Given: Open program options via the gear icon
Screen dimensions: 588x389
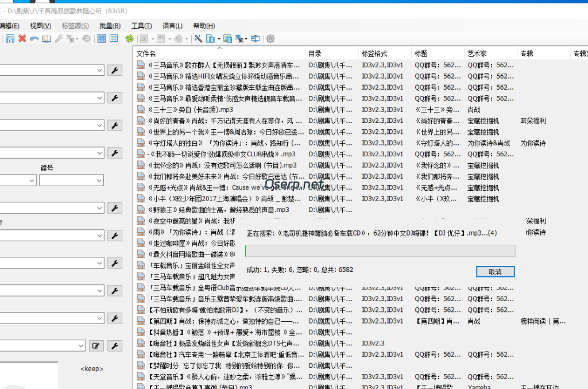Looking at the screenshot, I should point(268,38).
